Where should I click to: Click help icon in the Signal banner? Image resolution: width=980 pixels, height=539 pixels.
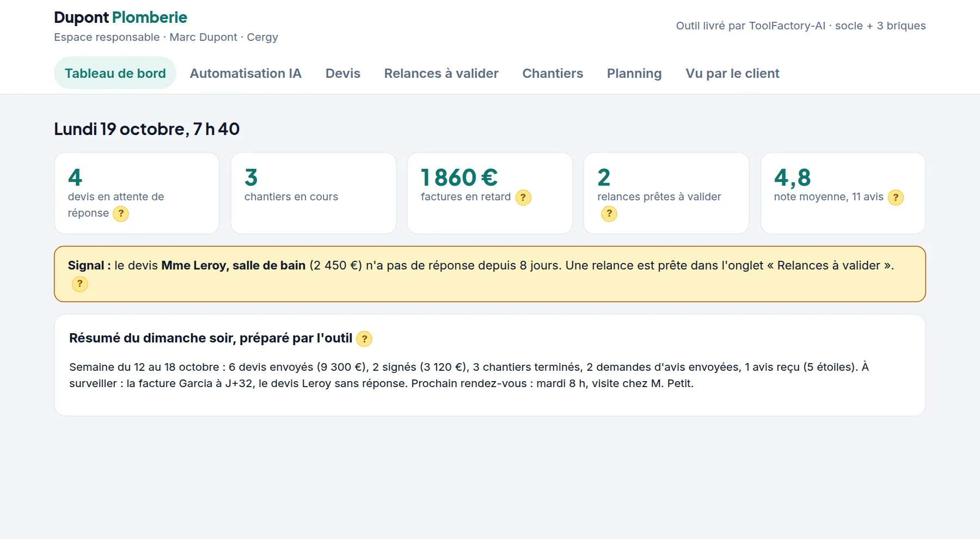coord(80,284)
